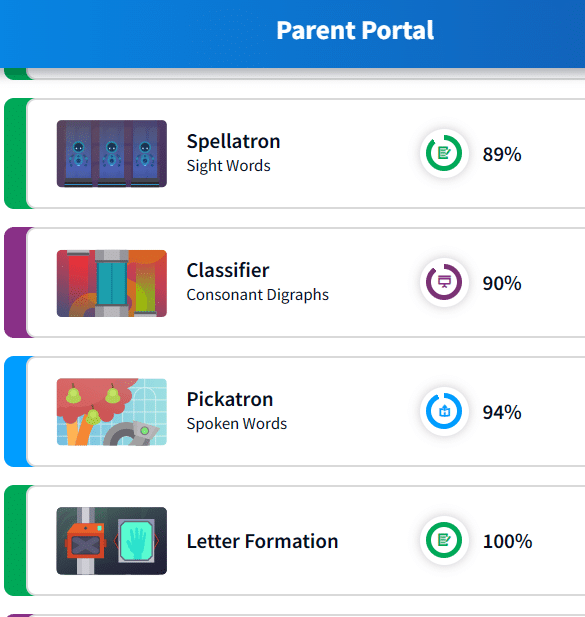Select the Classifier game title
This screenshot has height=617, width=585.
[228, 270]
